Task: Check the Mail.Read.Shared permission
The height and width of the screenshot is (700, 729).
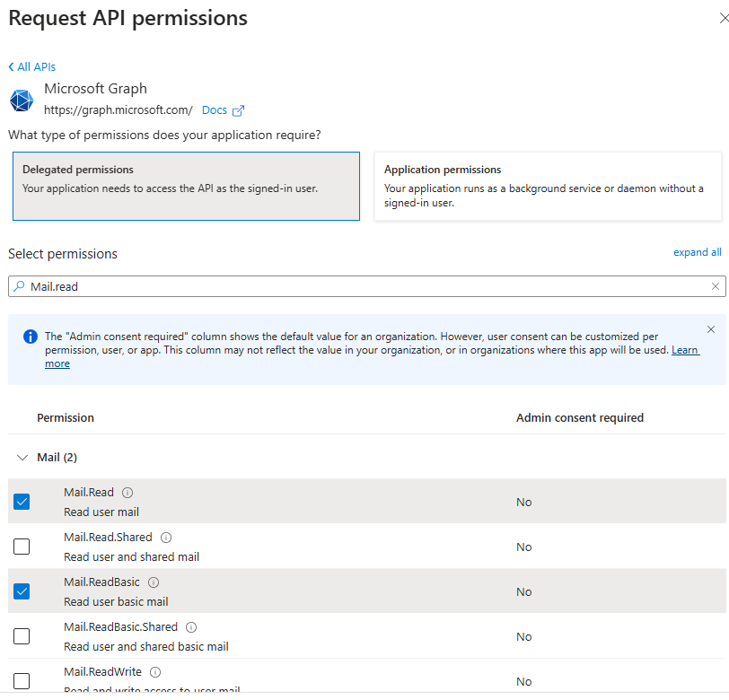Action: tap(22, 547)
